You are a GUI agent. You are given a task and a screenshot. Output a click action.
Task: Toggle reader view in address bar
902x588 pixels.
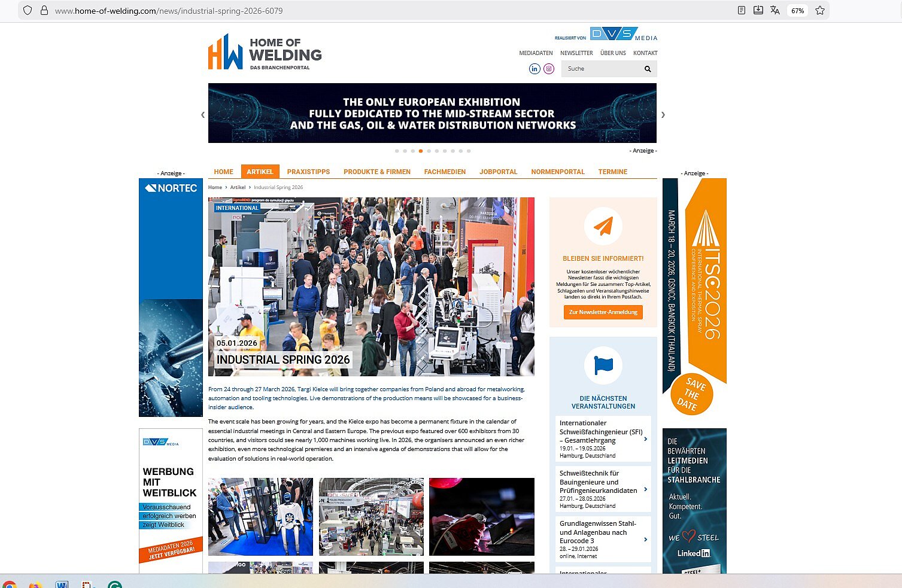pos(741,10)
